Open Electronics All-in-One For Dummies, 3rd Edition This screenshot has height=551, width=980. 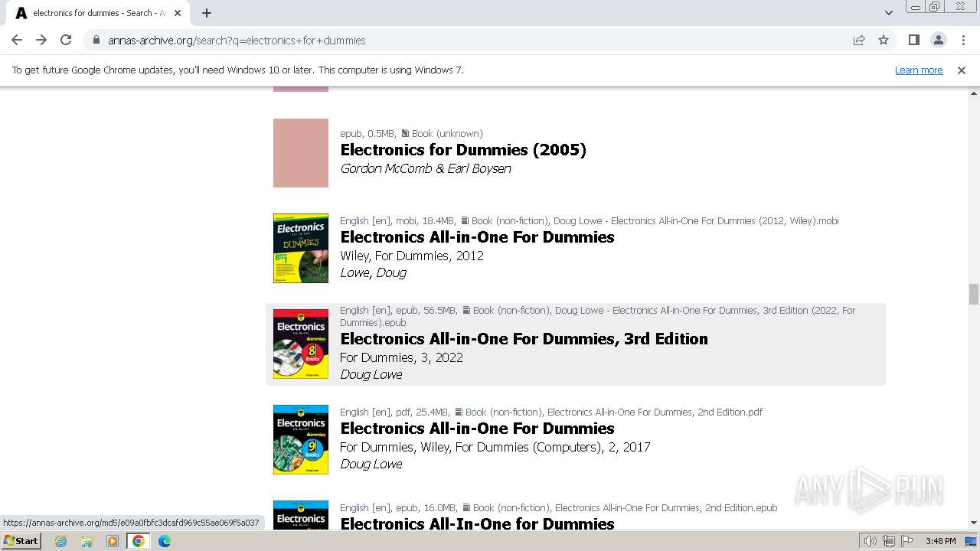524,339
